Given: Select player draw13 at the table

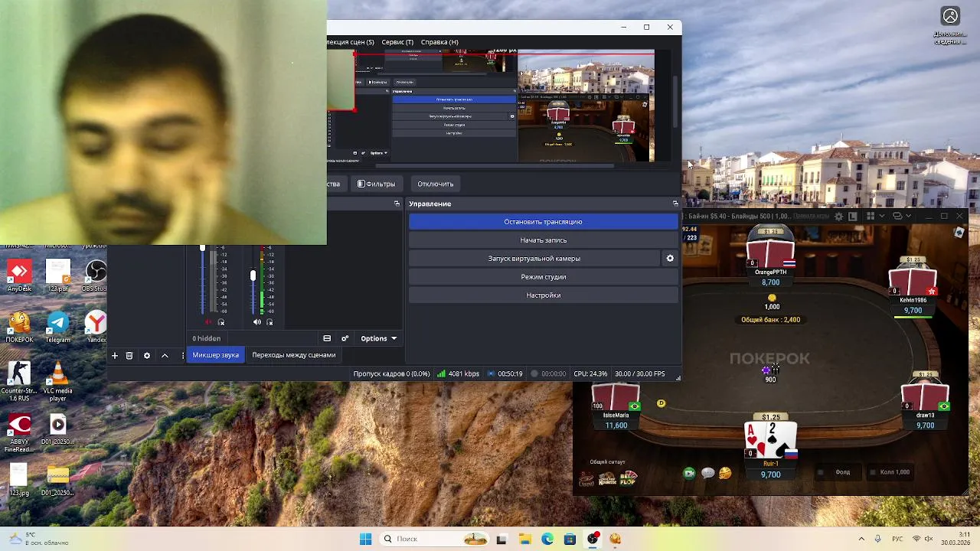Looking at the screenshot, I should coord(925,400).
